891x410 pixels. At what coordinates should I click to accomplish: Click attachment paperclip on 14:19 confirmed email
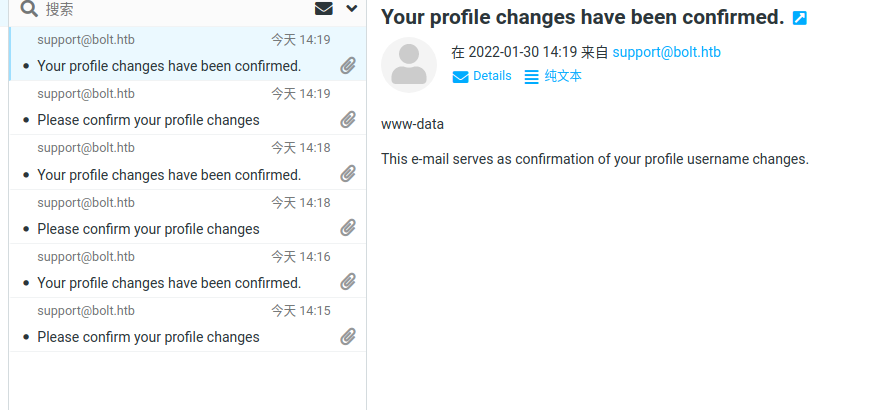(x=348, y=66)
